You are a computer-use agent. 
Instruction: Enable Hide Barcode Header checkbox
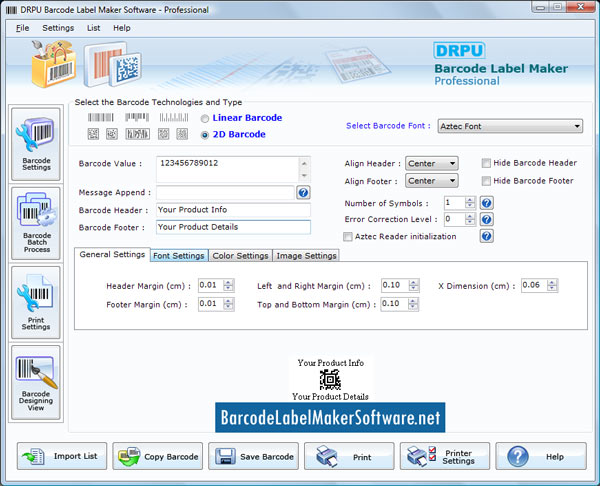click(x=486, y=163)
